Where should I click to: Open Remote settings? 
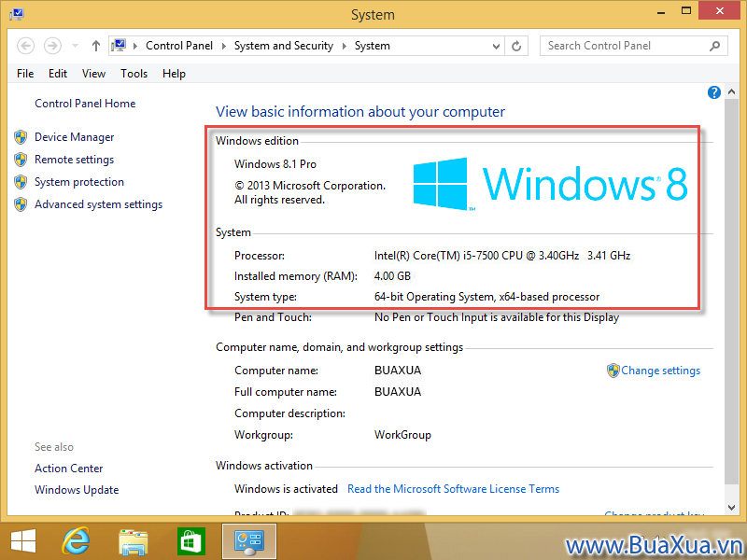coord(75,160)
